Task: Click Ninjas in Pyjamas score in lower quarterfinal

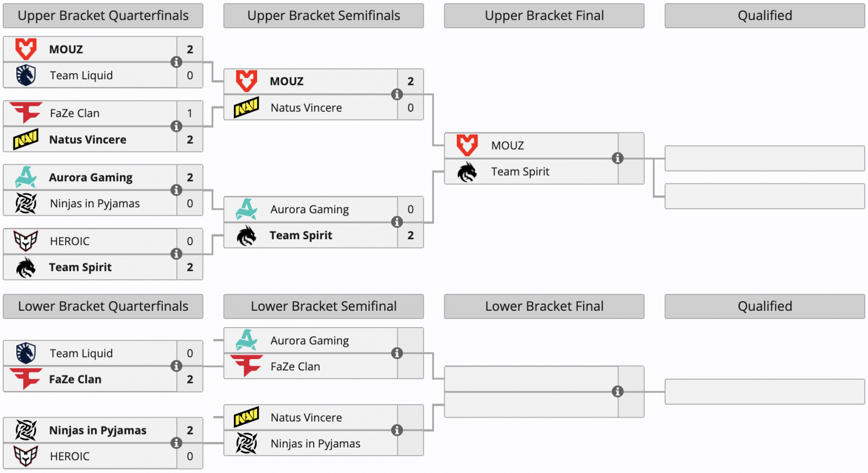Action: (x=190, y=430)
